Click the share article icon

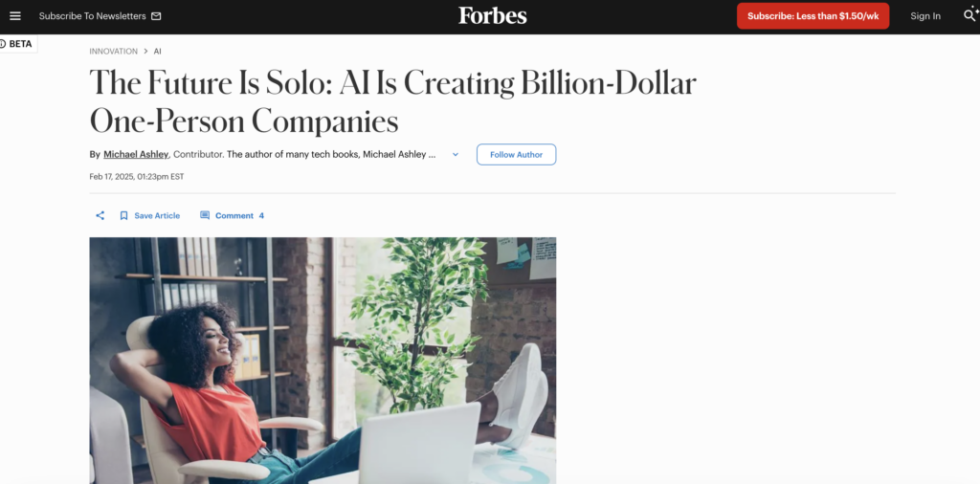tap(100, 216)
